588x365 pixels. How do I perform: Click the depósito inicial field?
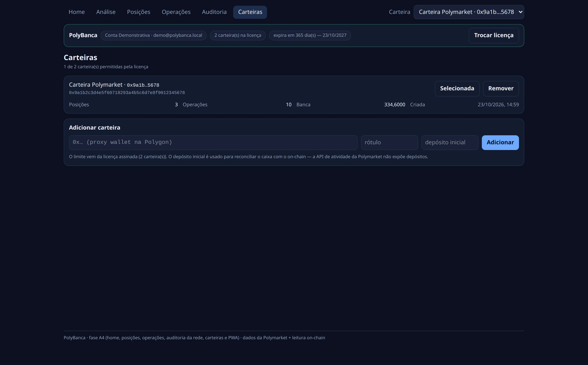point(450,142)
